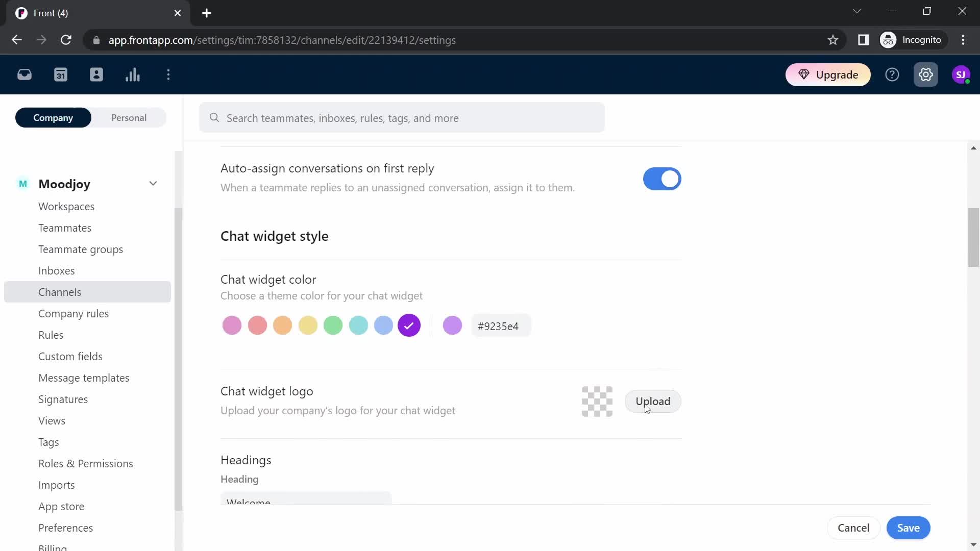Open the compose/inbox icon
The width and height of the screenshot is (980, 551).
[x=24, y=74]
